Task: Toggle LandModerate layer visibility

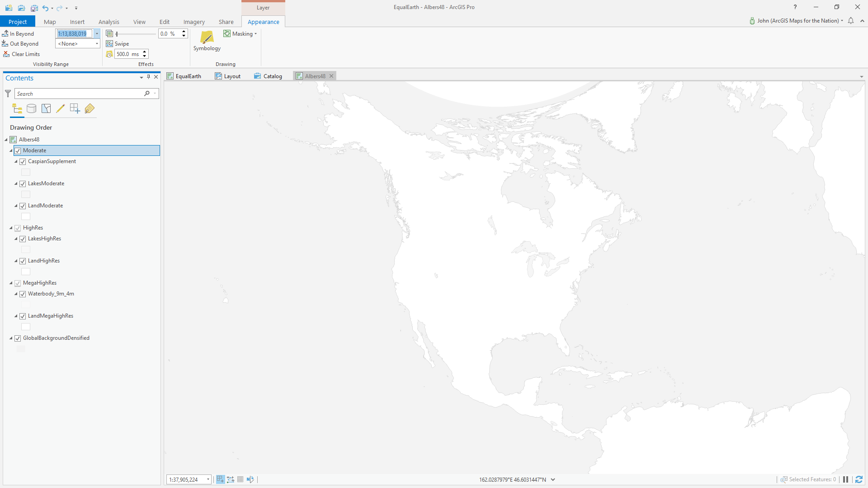Action: 23,206
